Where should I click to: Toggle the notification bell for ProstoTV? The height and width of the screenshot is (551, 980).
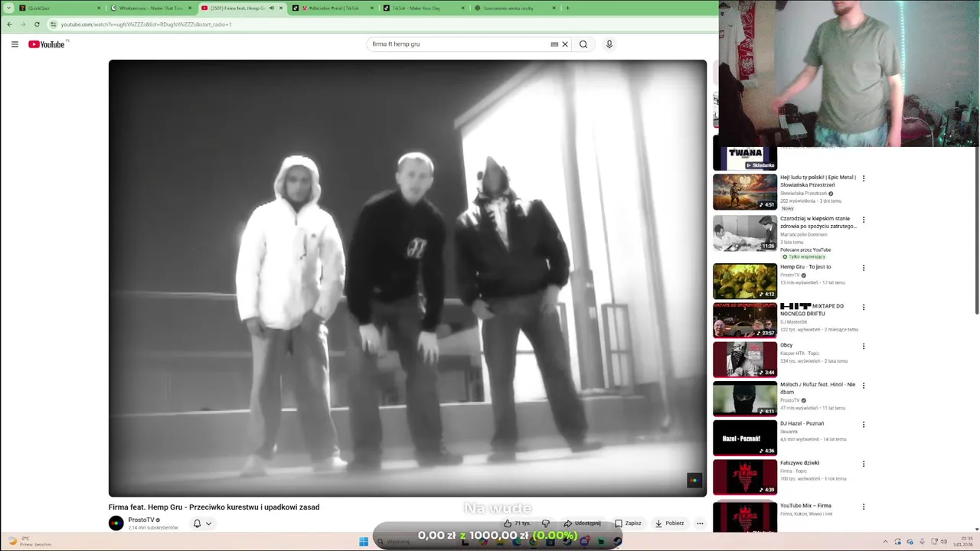click(197, 523)
